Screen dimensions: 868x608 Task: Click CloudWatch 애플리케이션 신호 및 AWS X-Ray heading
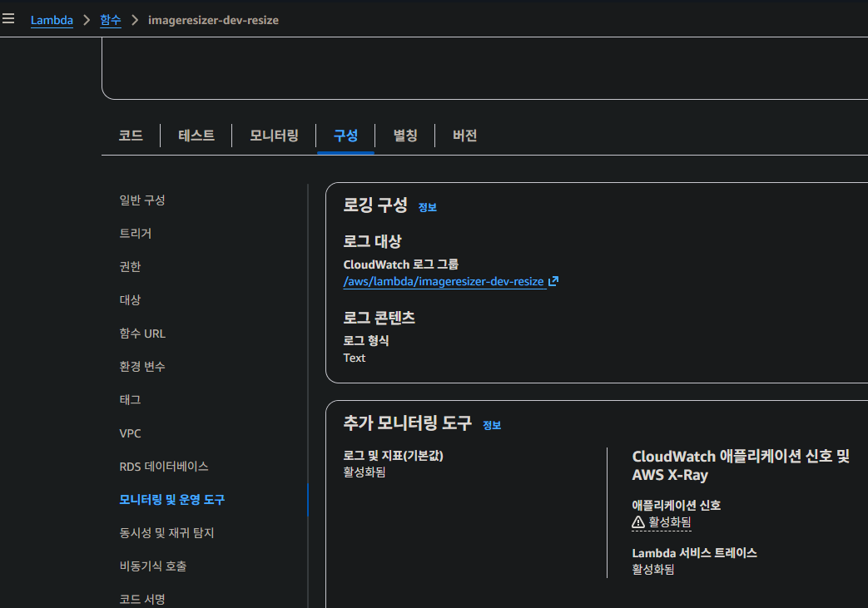coord(741,465)
